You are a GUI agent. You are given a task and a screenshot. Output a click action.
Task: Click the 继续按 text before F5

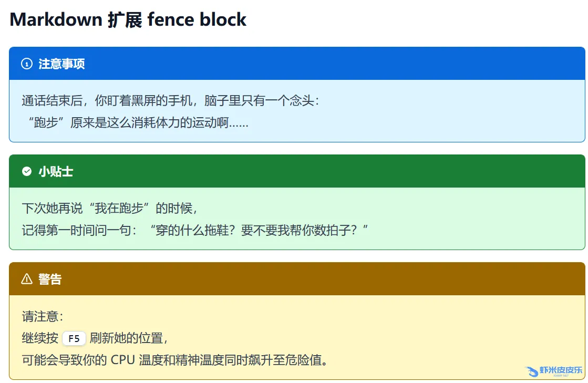click(40, 338)
